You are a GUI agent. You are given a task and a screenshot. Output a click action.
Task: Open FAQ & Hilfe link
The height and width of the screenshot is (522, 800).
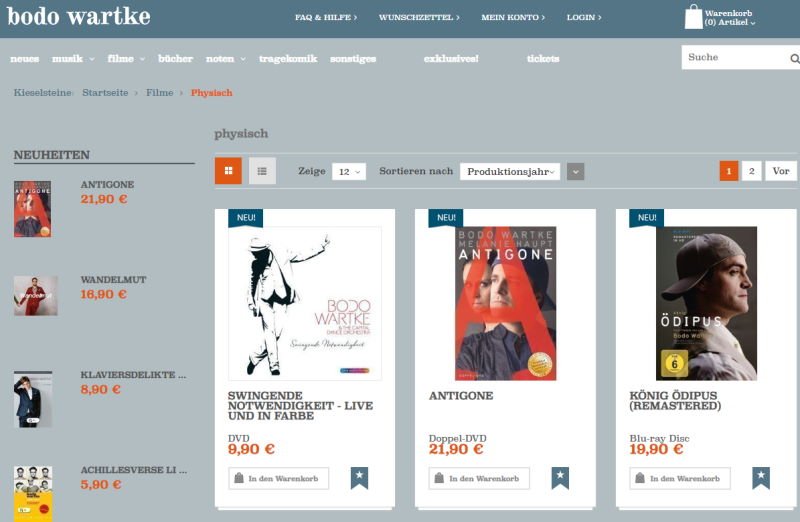coord(326,17)
